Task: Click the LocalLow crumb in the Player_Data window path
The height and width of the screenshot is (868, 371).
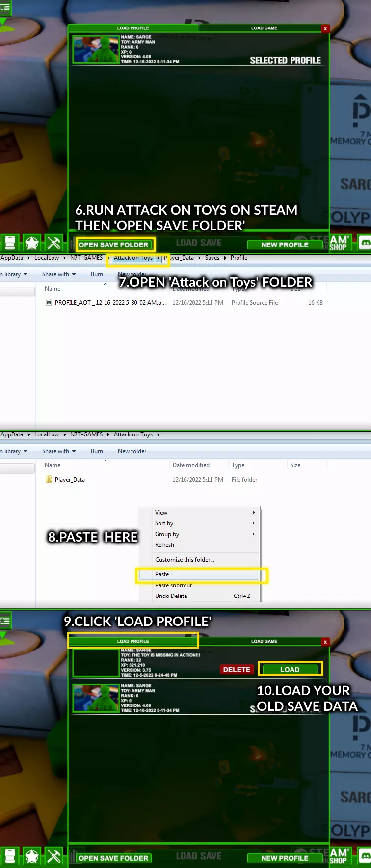Action: tap(47, 434)
